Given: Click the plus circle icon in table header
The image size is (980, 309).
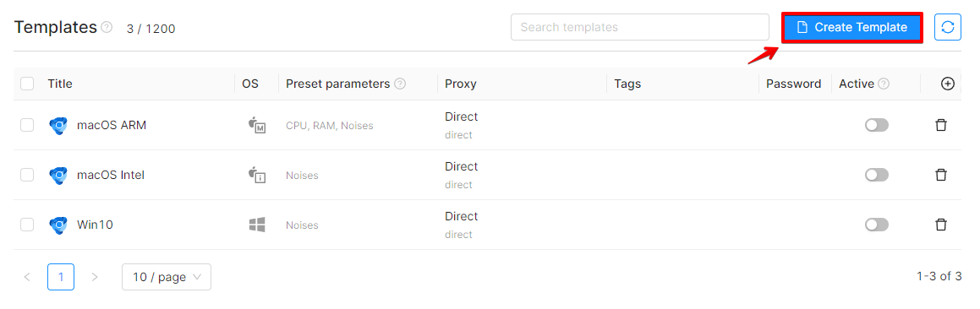Looking at the screenshot, I should (x=948, y=84).
